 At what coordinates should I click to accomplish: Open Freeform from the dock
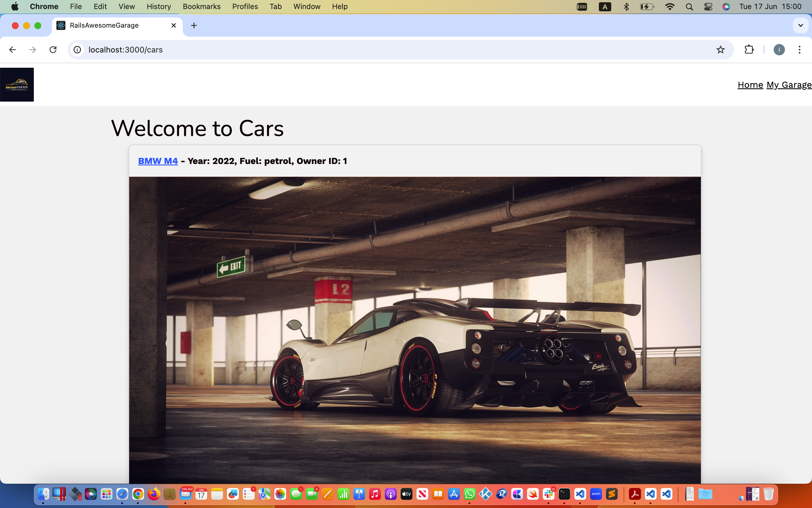point(233,494)
